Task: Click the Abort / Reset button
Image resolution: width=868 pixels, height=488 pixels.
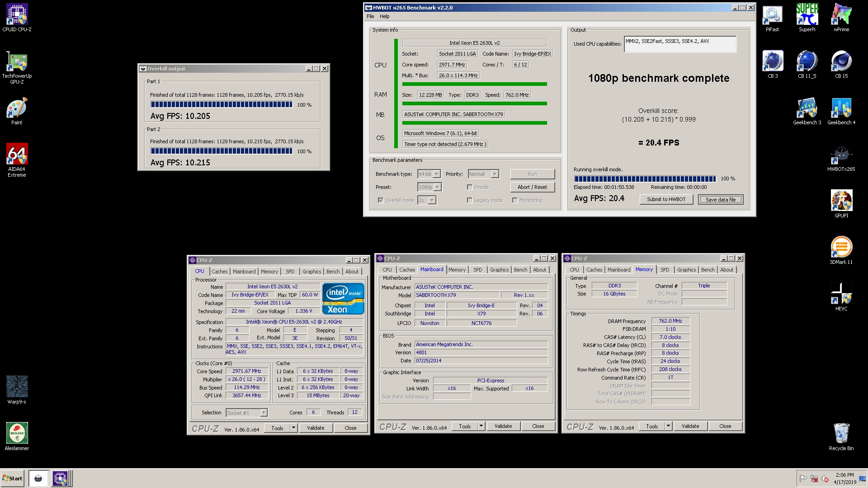Action: click(x=533, y=187)
